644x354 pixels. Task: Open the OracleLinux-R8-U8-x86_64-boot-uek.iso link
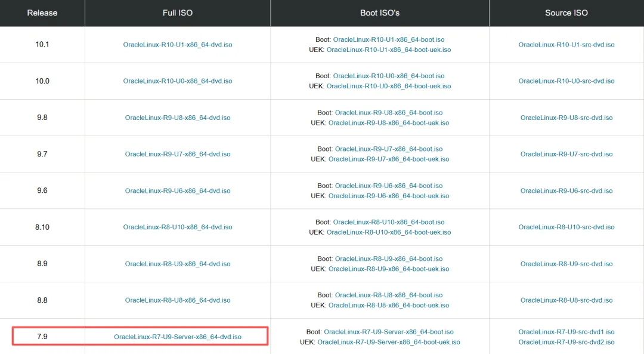click(389, 306)
